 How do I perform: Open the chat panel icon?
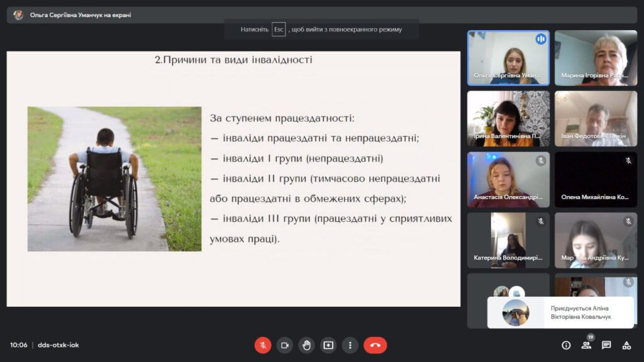tap(606, 345)
